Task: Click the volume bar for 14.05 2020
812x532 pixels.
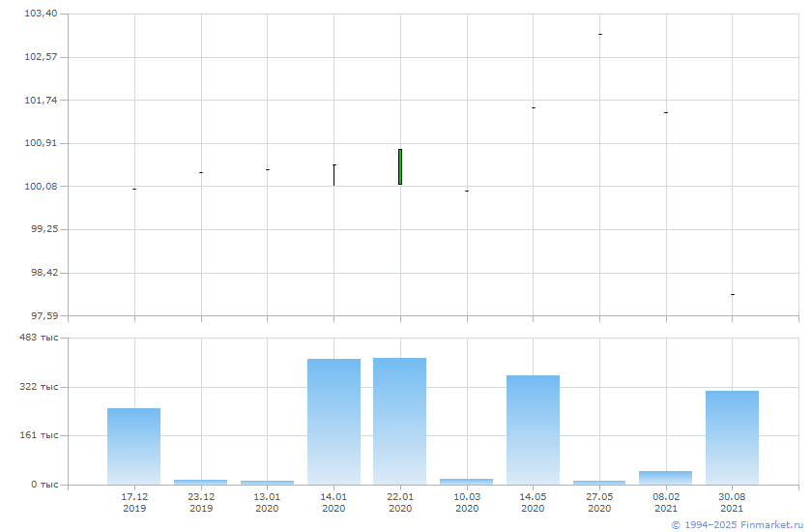Action: 533,429
